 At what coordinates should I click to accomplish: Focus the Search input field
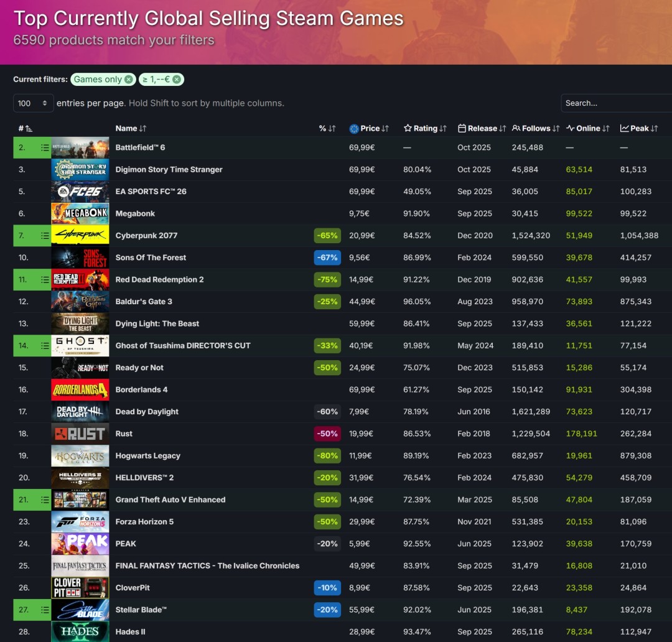tap(616, 103)
